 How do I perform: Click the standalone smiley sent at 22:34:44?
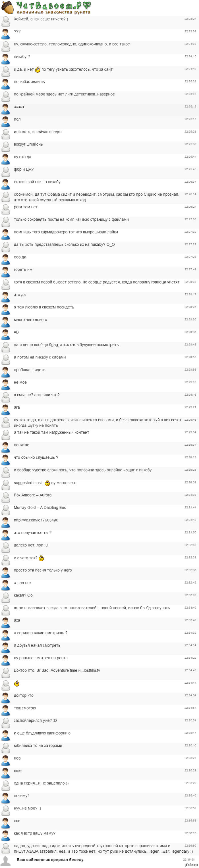(17, 684)
